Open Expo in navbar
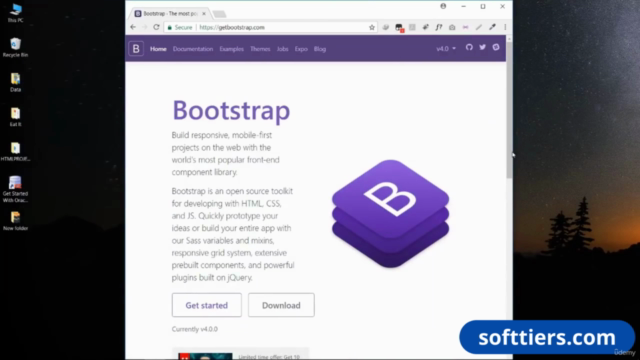 coord(301,49)
